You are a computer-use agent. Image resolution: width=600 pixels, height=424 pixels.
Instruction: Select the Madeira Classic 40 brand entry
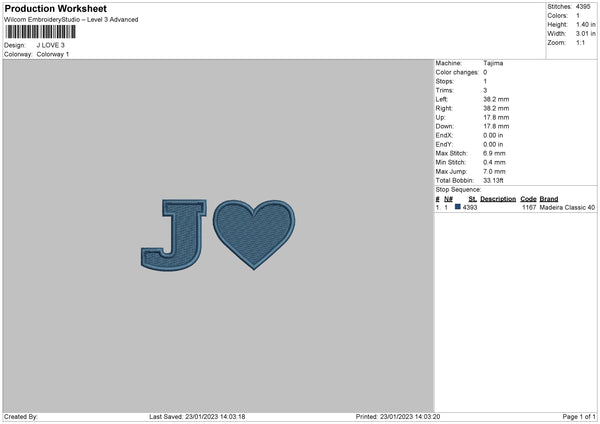(x=568, y=207)
